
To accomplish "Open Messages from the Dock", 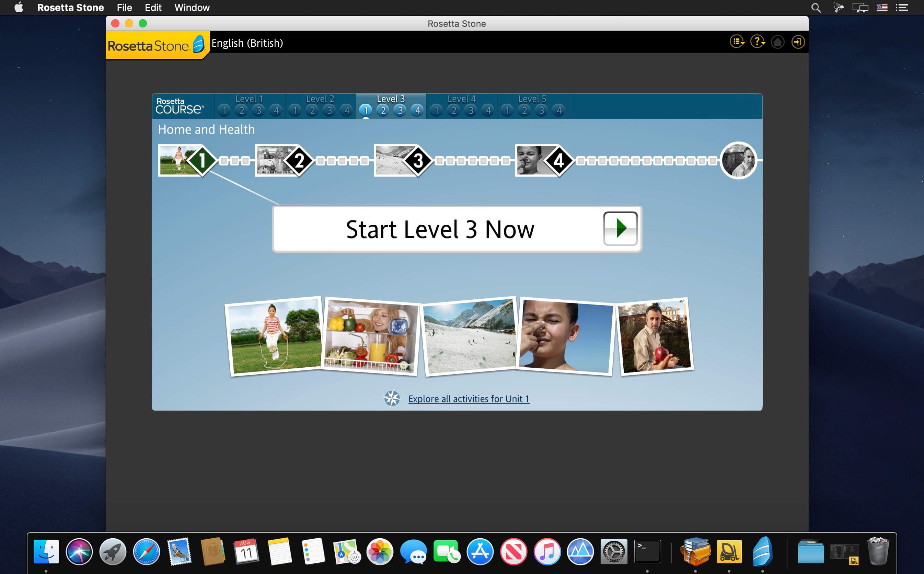I will click(413, 551).
